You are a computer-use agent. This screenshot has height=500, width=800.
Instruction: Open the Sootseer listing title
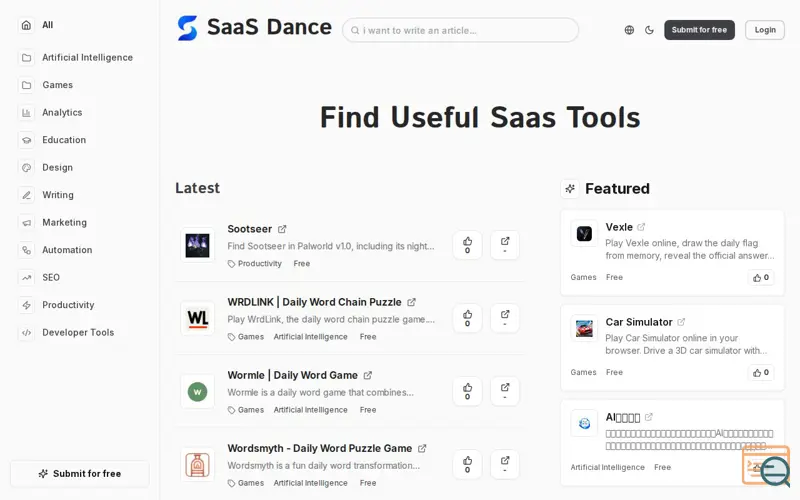pos(249,229)
